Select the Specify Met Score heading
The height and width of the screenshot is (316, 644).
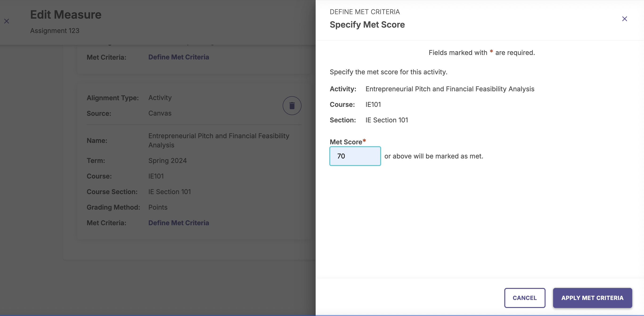367,25
